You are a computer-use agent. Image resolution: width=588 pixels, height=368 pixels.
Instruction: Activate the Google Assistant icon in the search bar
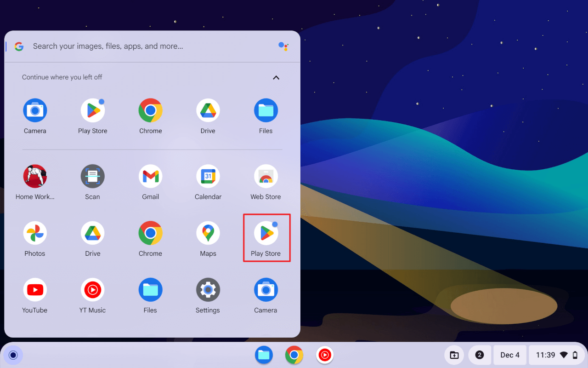(x=283, y=46)
